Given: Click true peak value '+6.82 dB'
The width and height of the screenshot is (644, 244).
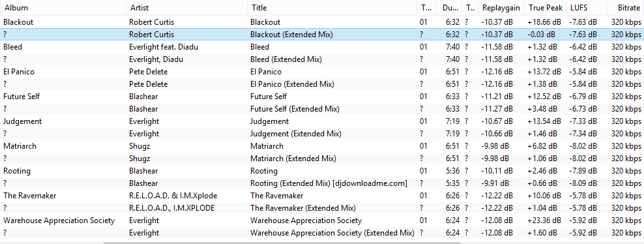Looking at the screenshot, I should point(542,146).
